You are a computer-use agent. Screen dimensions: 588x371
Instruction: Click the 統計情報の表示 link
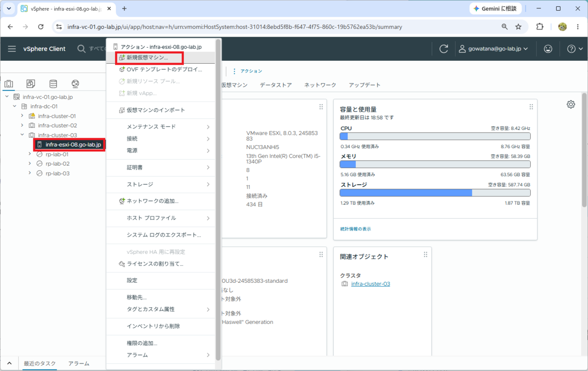coord(355,229)
